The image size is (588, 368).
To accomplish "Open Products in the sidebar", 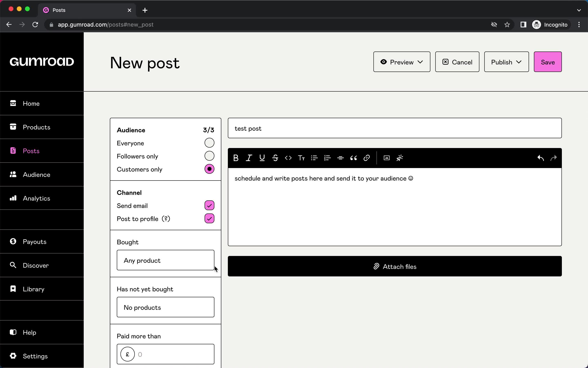I will (x=42, y=127).
